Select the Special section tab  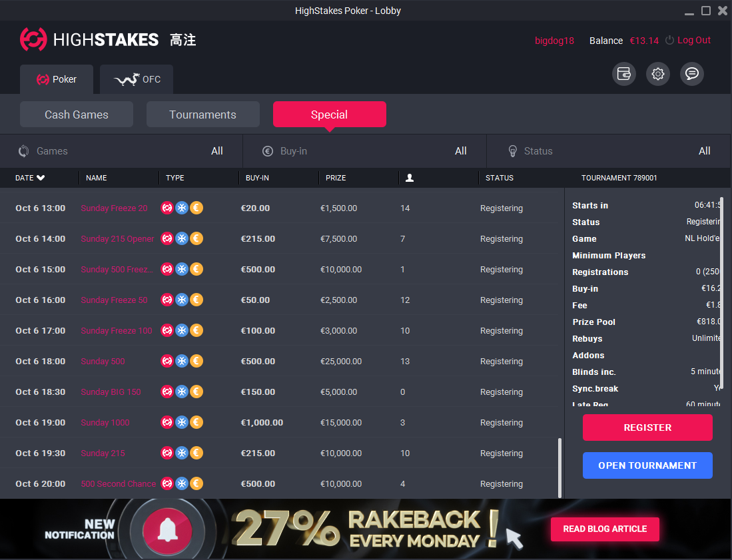point(330,115)
